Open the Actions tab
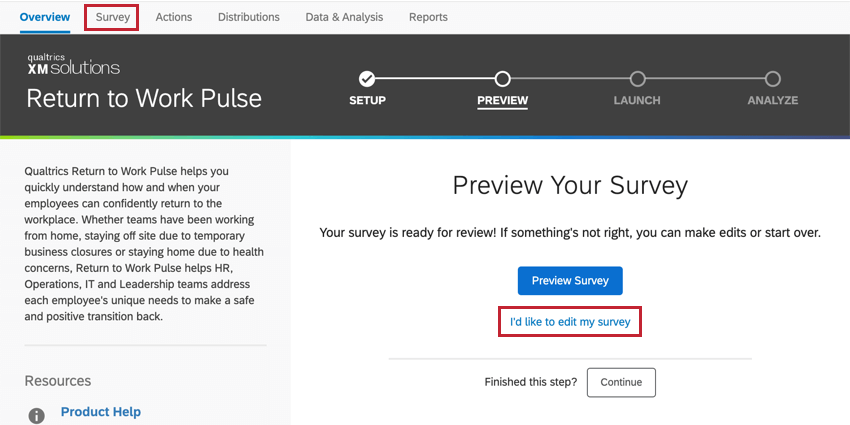The height and width of the screenshot is (425, 850). point(173,17)
